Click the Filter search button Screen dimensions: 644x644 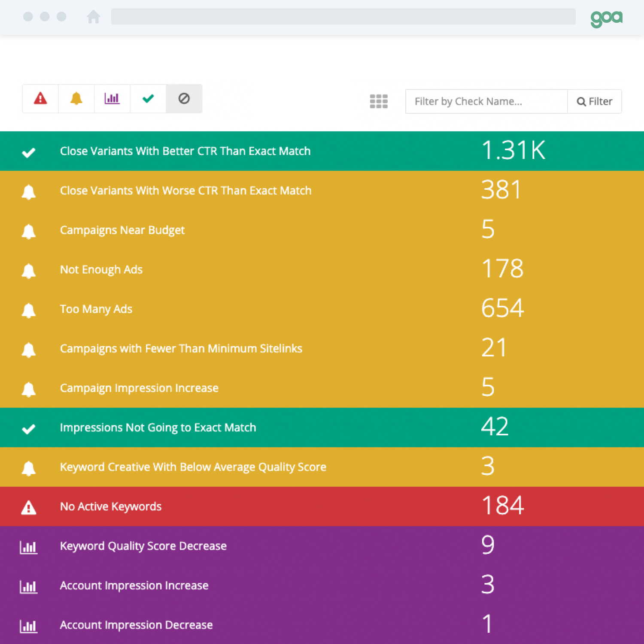click(595, 101)
